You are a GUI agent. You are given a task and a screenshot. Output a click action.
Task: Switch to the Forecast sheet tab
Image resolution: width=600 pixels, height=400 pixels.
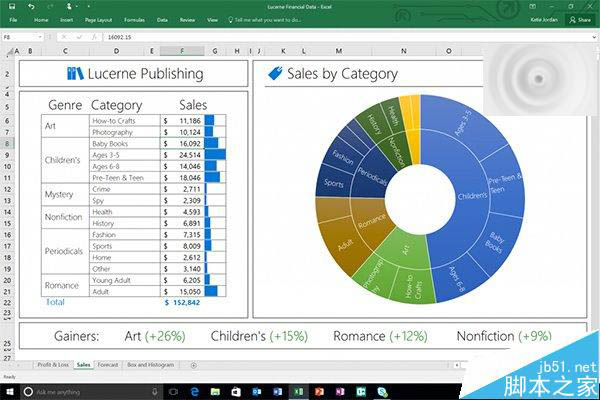pos(108,365)
